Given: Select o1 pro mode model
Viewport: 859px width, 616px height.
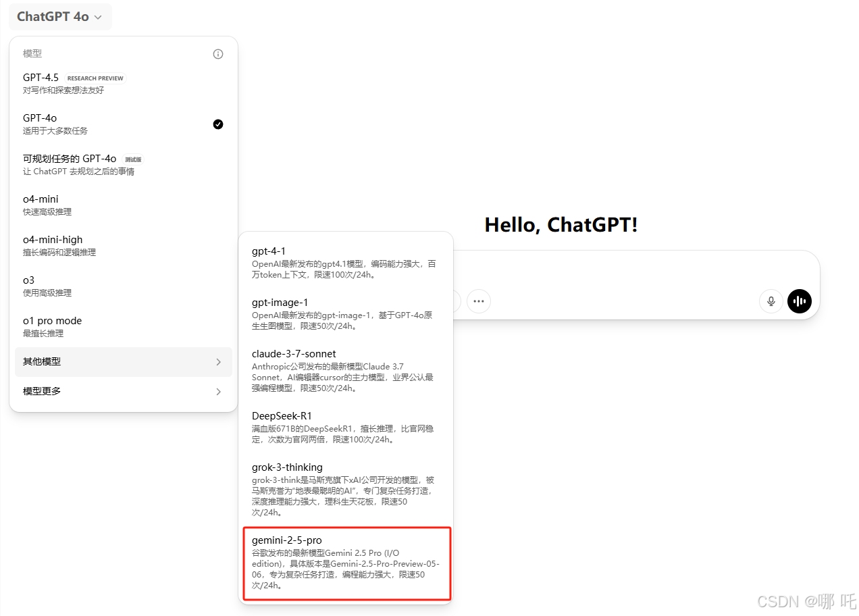Looking at the screenshot, I should 124,326.
